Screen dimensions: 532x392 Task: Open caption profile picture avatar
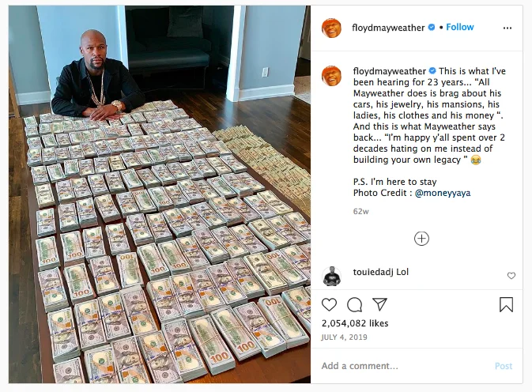tap(331, 76)
